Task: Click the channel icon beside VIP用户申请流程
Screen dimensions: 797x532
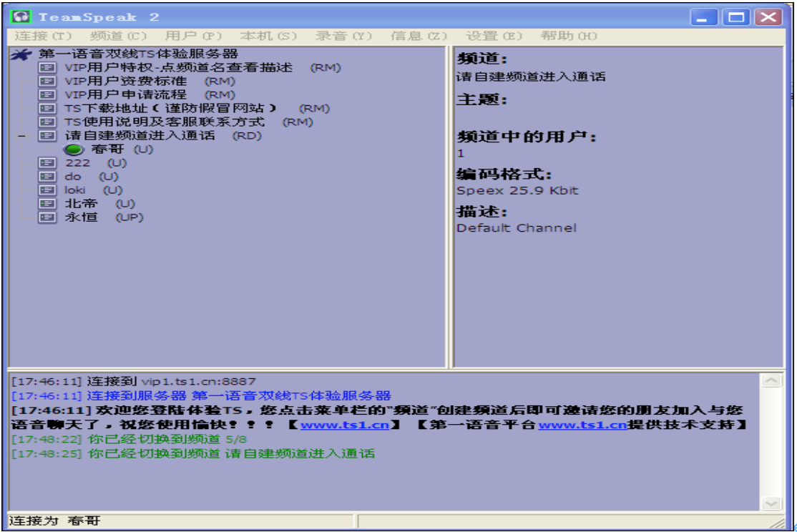Action: click(x=47, y=95)
